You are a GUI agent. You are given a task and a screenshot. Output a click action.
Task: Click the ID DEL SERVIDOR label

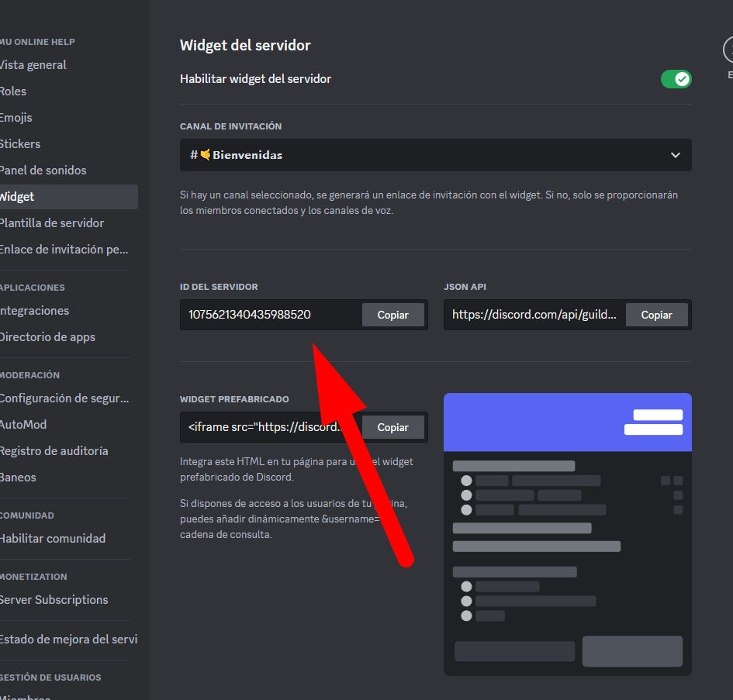pyautogui.click(x=219, y=287)
